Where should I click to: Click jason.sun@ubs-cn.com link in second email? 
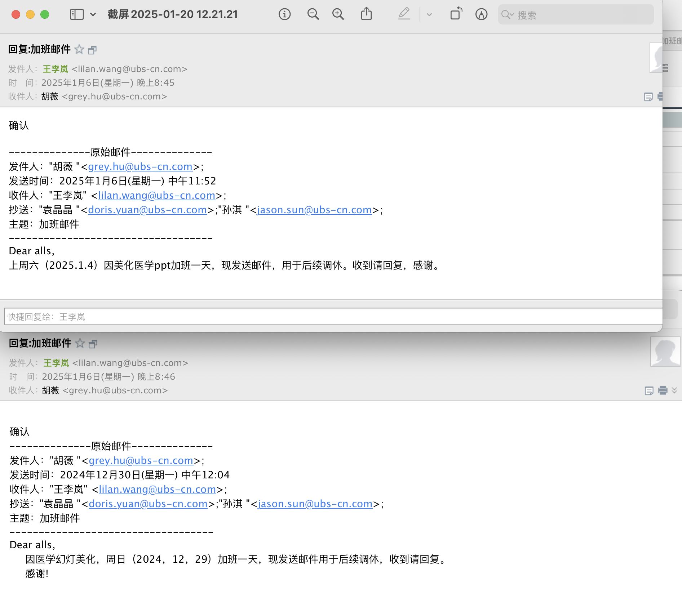[315, 504]
